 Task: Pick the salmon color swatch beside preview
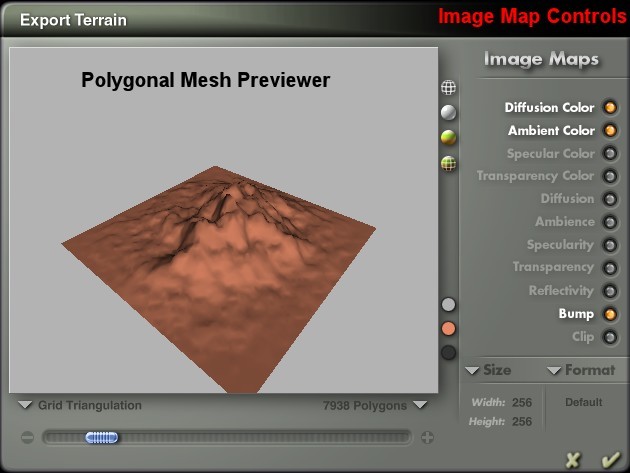pos(448,328)
